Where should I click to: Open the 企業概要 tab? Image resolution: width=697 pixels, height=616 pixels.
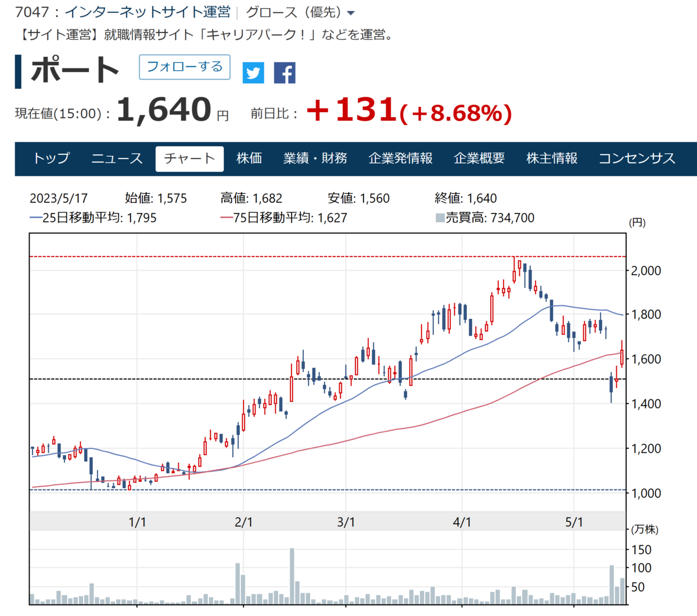(x=479, y=158)
